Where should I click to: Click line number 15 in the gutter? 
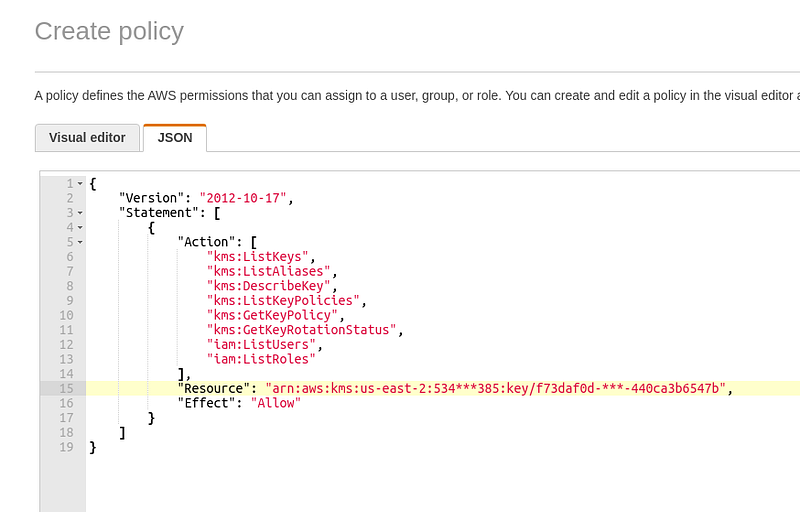point(66,389)
